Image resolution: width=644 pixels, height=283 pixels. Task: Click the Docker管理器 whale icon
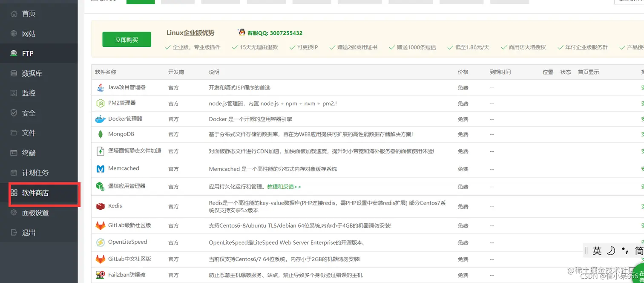100,119
